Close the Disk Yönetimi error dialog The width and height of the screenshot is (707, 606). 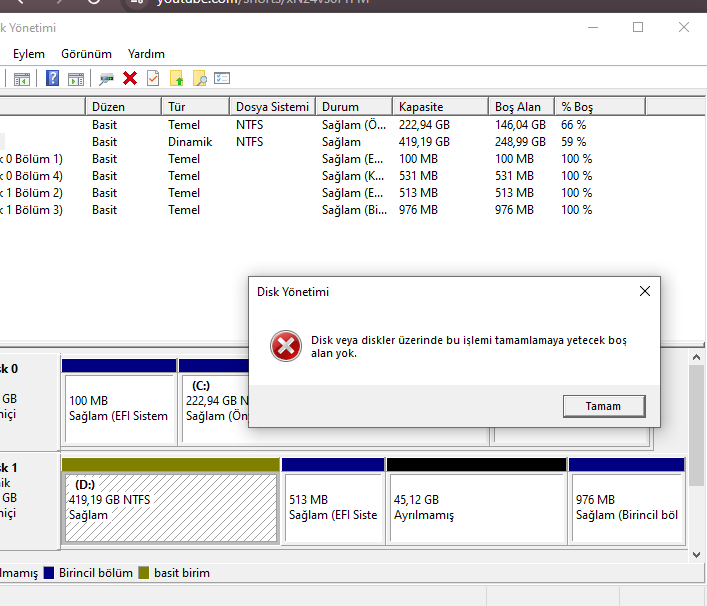(x=645, y=291)
